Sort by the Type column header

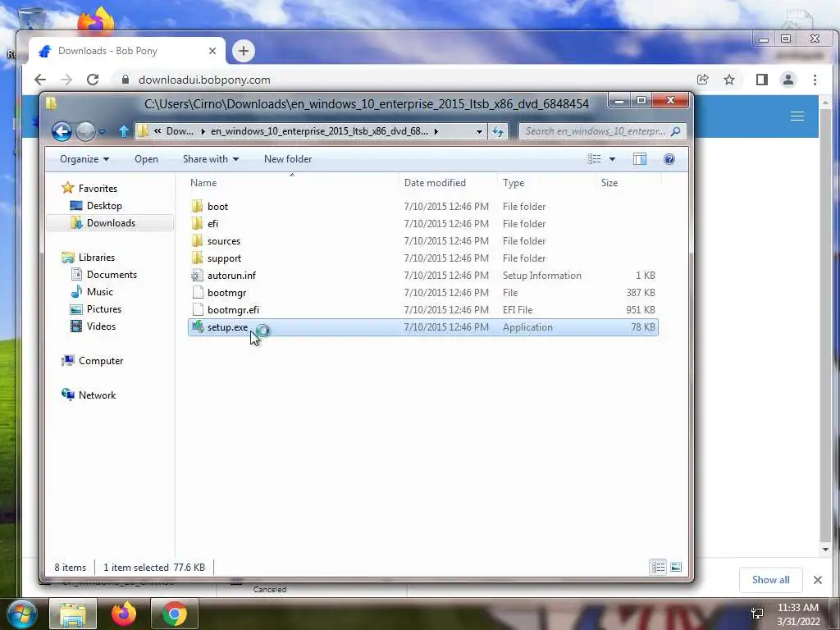click(514, 183)
